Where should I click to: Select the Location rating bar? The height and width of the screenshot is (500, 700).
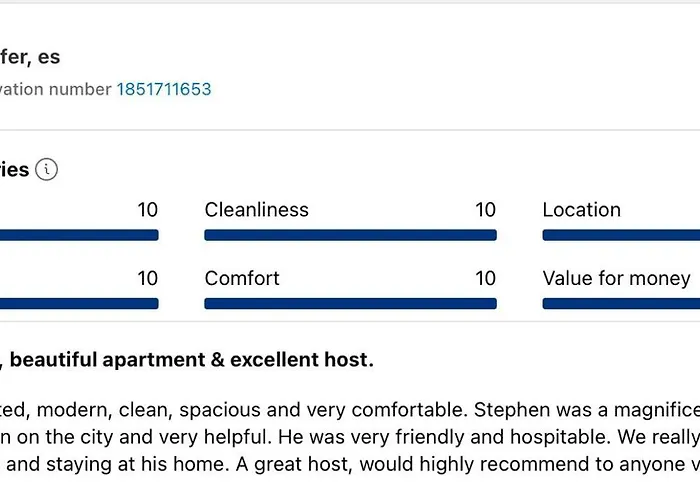click(x=621, y=235)
